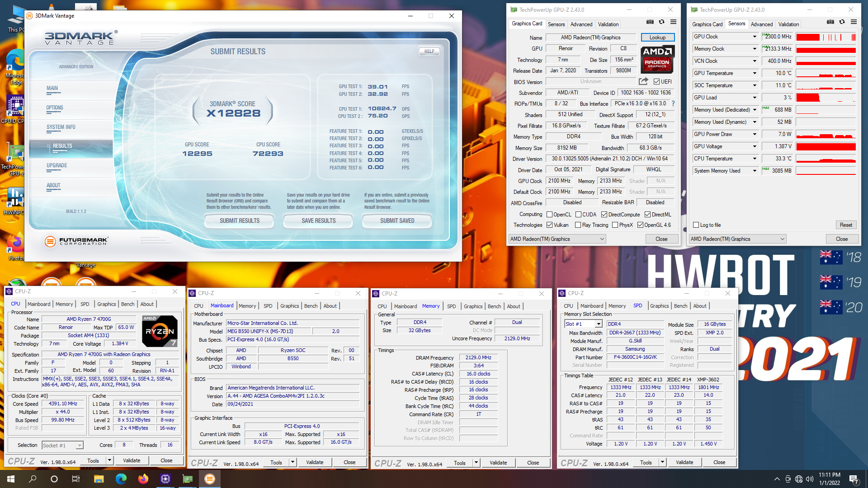Switch to 3DMark Vantage taskbar icon

point(210,479)
